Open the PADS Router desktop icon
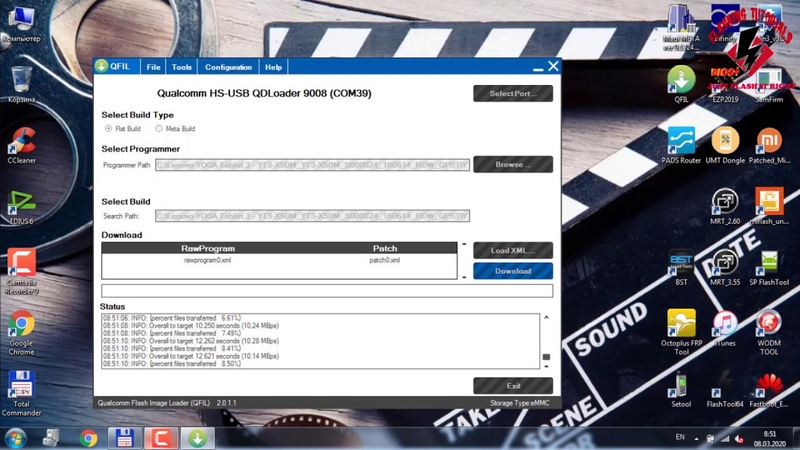This screenshot has height=450, width=800. [x=681, y=141]
